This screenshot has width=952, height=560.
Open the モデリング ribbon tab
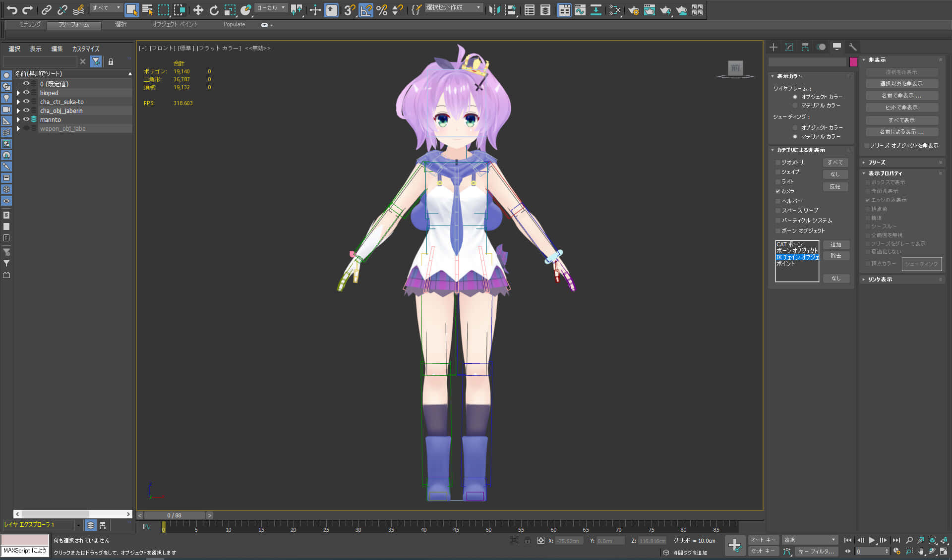coord(30,24)
